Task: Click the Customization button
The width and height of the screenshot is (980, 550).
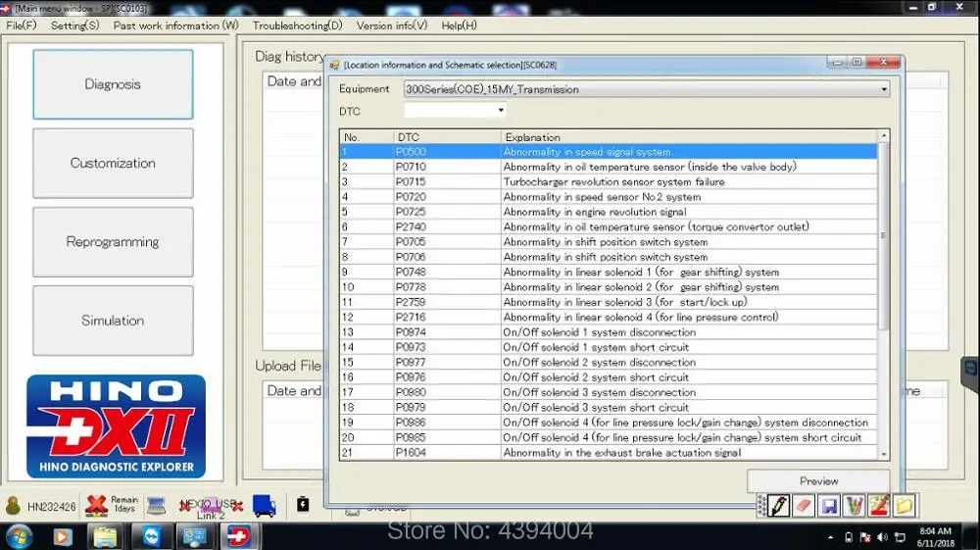Action: coord(113,163)
